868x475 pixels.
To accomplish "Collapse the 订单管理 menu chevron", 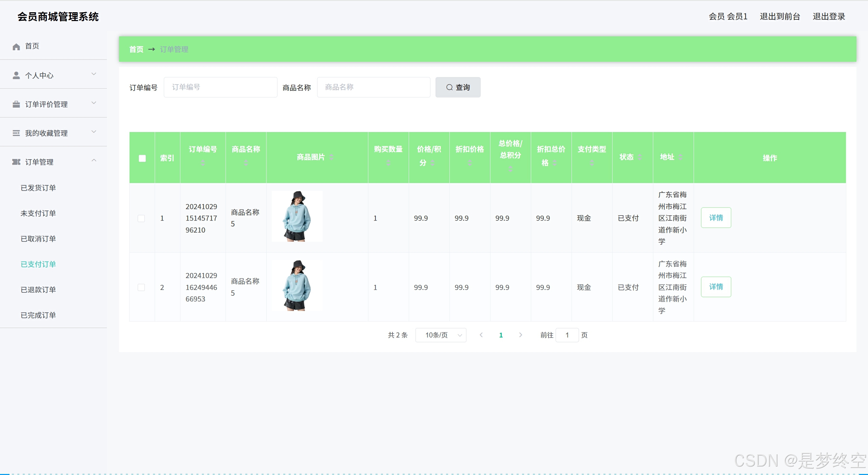I will [x=94, y=161].
